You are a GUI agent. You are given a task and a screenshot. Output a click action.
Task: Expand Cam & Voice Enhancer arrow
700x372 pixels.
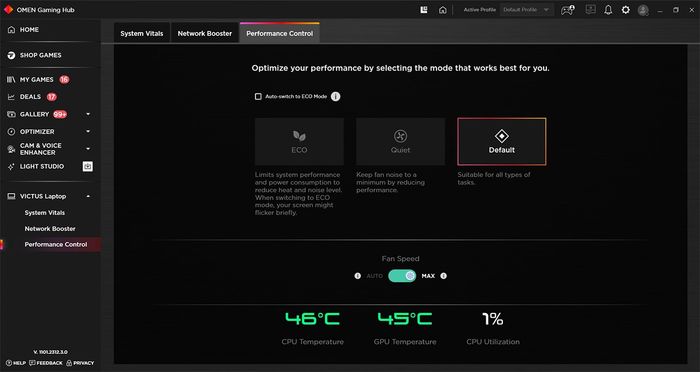point(88,149)
